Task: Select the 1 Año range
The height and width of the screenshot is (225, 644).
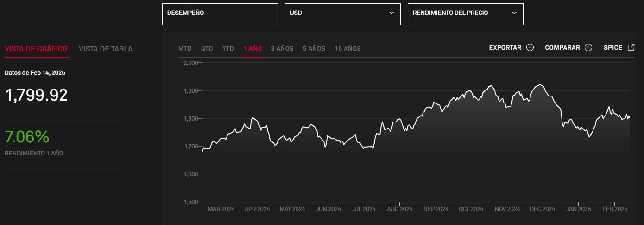Action: click(253, 48)
